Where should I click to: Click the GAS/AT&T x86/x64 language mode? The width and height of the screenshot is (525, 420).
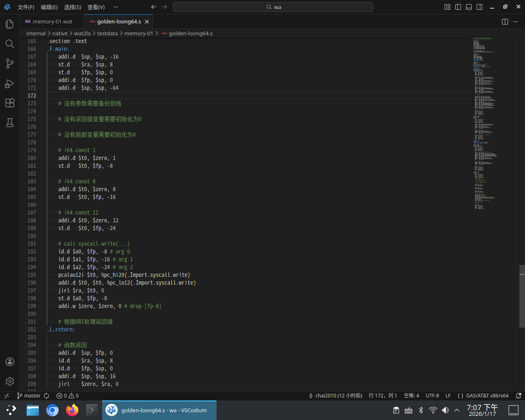click(x=487, y=396)
